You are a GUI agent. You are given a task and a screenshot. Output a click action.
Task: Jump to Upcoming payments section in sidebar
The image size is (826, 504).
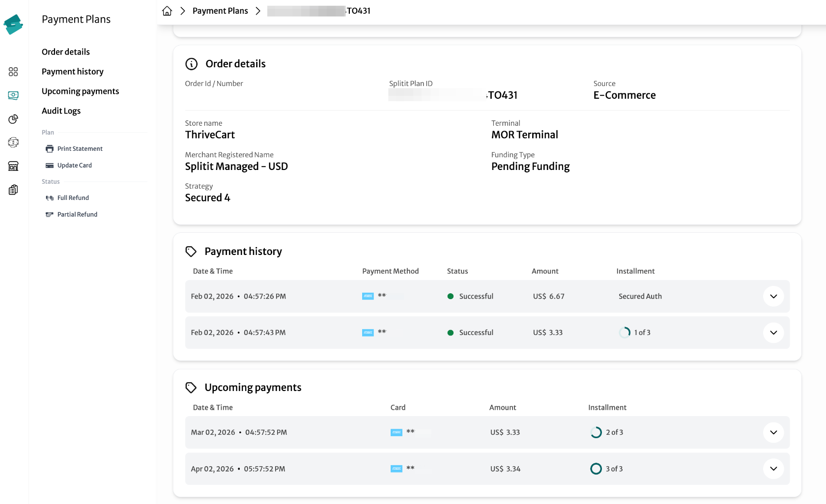pyautogui.click(x=81, y=91)
